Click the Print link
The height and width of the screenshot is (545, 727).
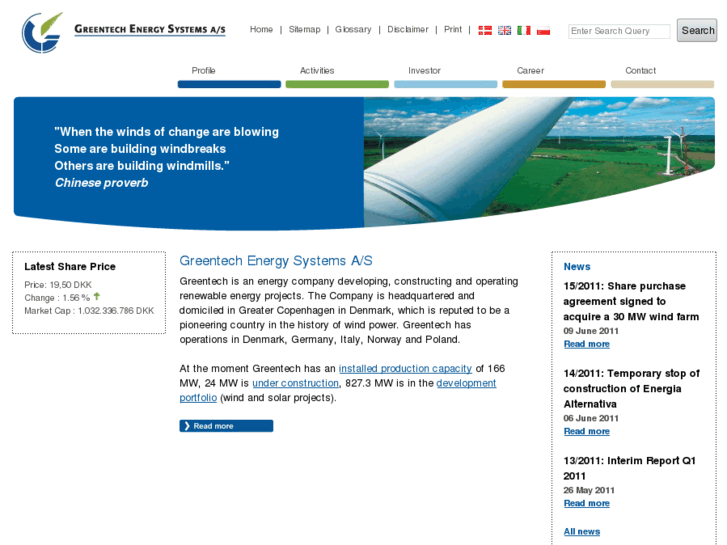click(453, 29)
